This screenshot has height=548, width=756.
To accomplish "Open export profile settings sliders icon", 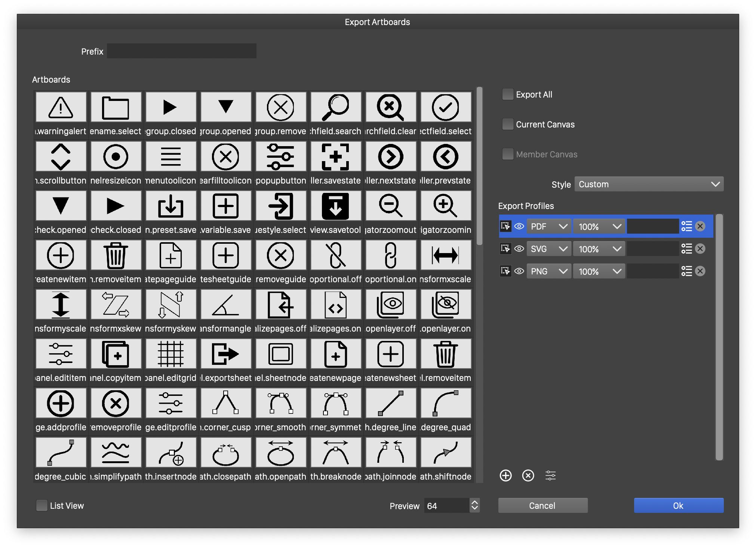I will coord(550,475).
